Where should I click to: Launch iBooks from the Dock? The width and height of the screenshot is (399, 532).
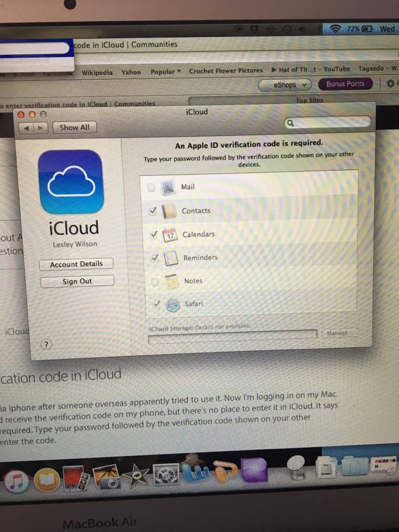[47, 480]
